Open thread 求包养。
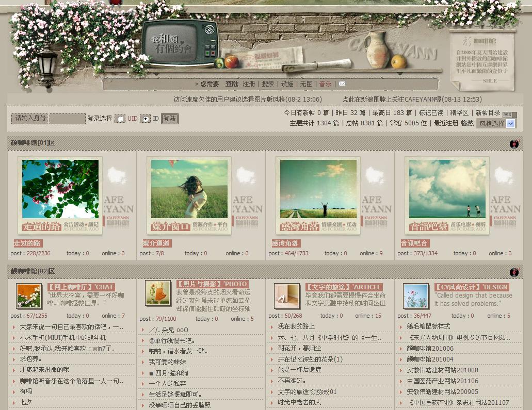 (30, 359)
